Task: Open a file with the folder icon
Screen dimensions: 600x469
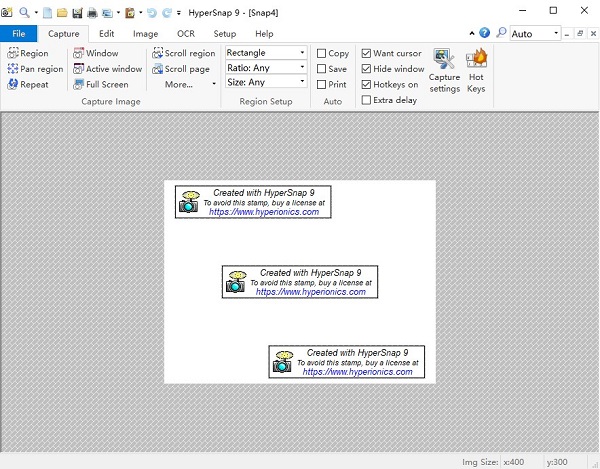Action: click(x=62, y=13)
